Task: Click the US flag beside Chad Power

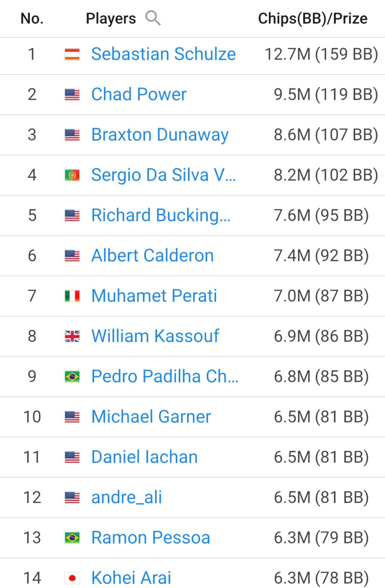Action: pyautogui.click(x=72, y=95)
